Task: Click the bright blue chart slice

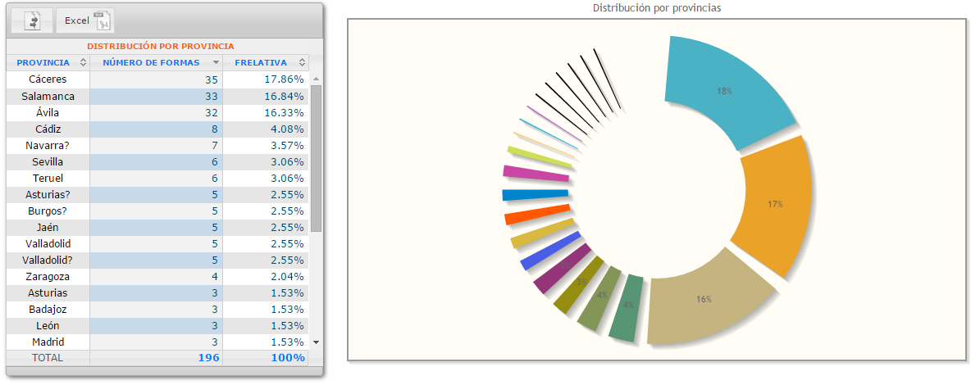Action: 533,195
